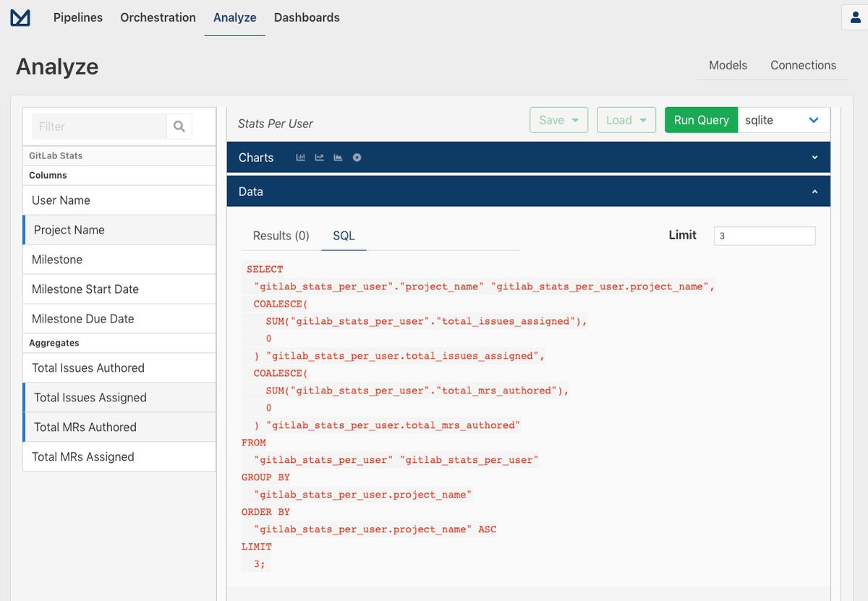Toggle the Total Issues Assigned aggregate

tap(89, 397)
